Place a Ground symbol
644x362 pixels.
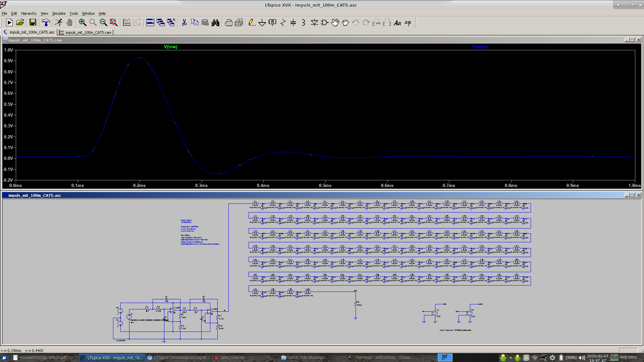pos(262,22)
